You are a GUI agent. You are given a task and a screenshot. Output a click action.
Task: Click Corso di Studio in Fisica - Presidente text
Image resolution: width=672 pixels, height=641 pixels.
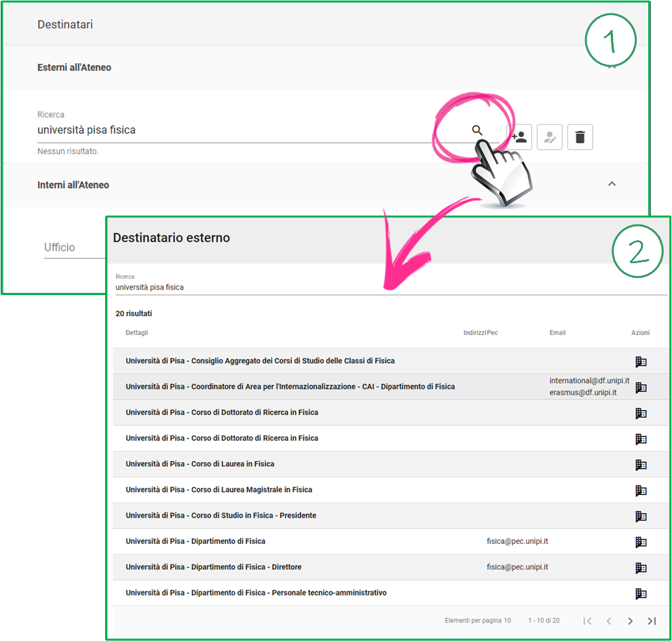tap(254, 516)
